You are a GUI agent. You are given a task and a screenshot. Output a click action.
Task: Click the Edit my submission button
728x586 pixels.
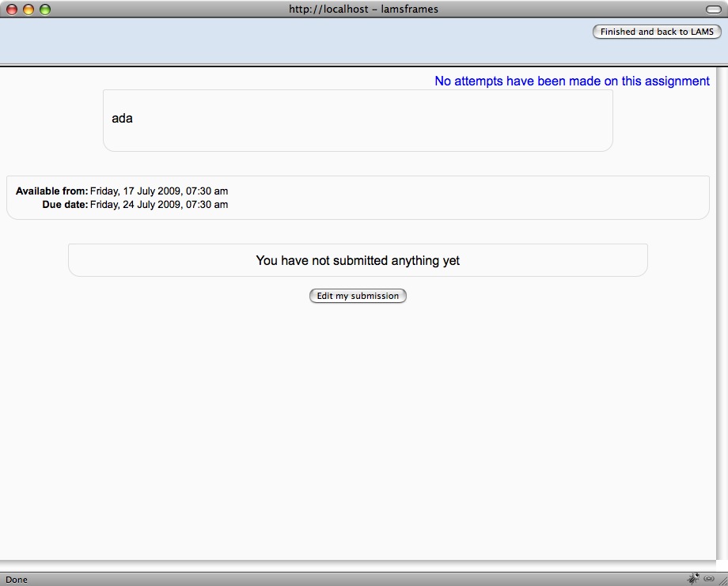358,296
